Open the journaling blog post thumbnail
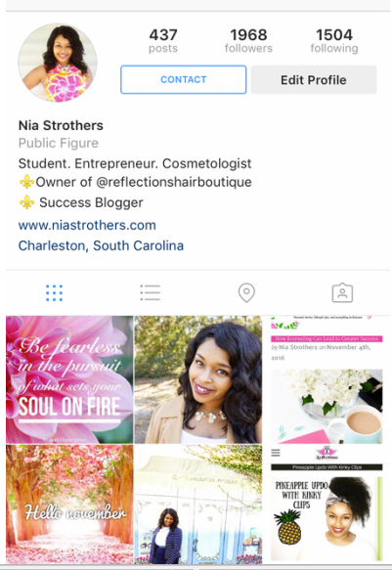 327,379
